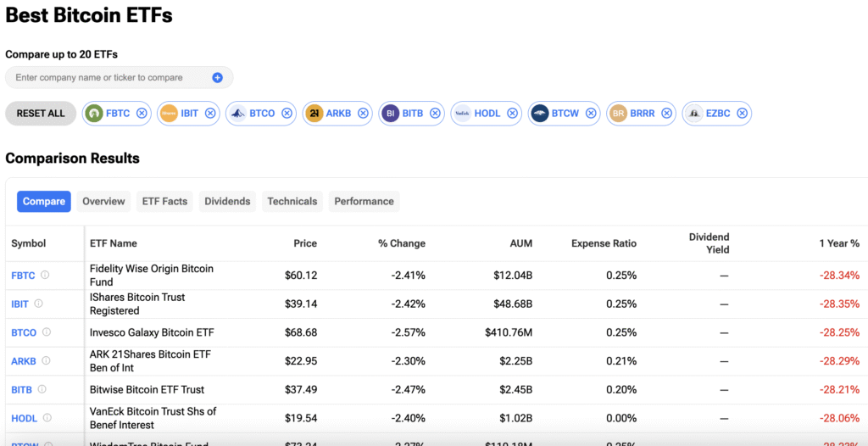Show the Technicals tab
Image resolution: width=868 pixels, height=446 pixels.
tap(292, 202)
